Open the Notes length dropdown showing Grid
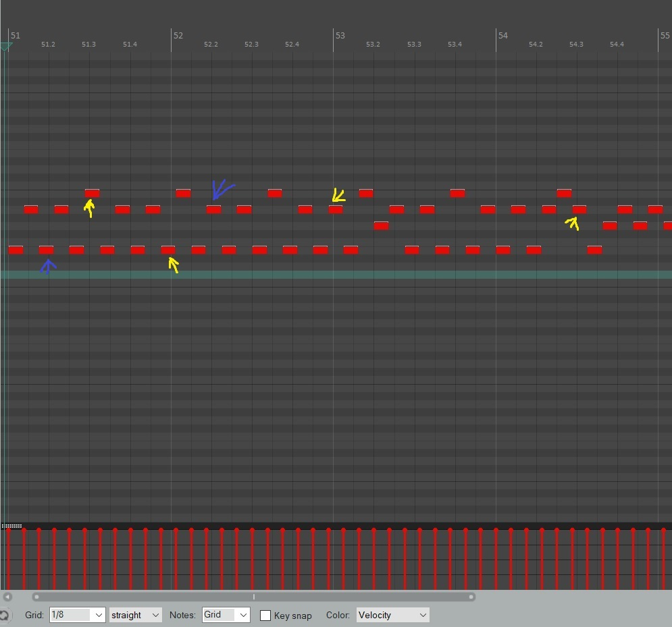The height and width of the screenshot is (627, 672). pos(226,615)
